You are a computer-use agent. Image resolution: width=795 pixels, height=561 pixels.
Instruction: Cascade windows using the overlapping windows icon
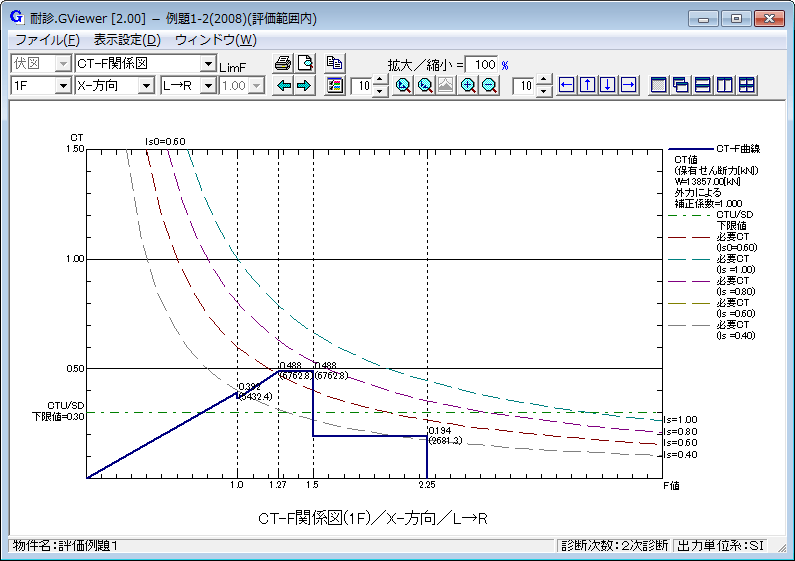(x=681, y=85)
